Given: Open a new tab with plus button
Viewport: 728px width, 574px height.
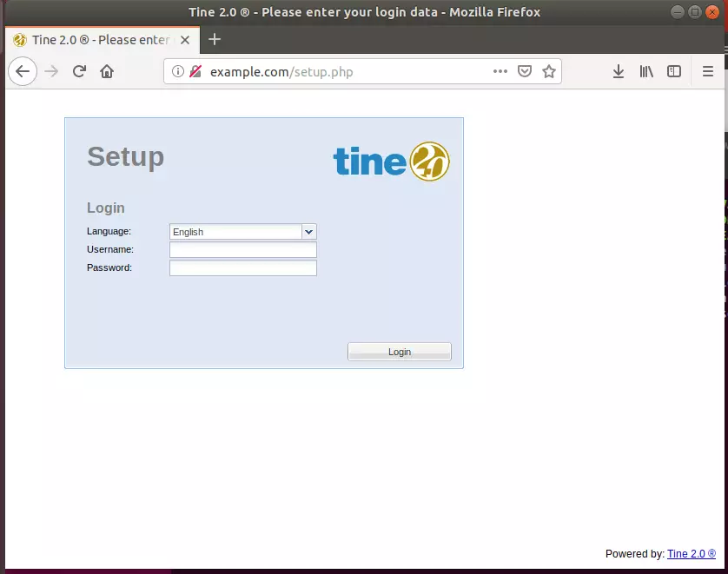Looking at the screenshot, I should (214, 39).
